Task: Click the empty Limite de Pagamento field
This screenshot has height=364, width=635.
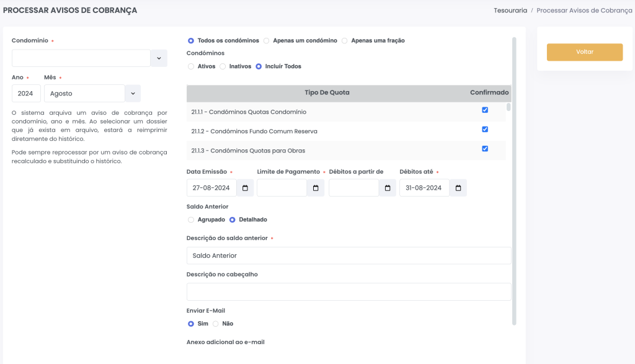Action: (282, 188)
